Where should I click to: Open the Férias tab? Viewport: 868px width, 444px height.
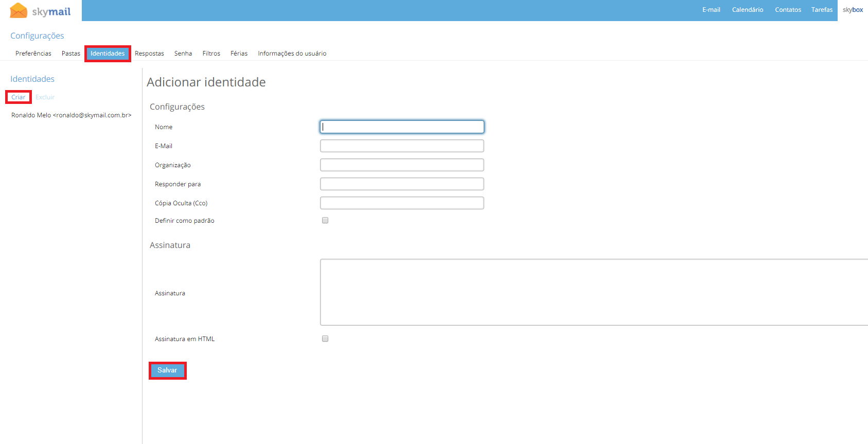tap(239, 54)
